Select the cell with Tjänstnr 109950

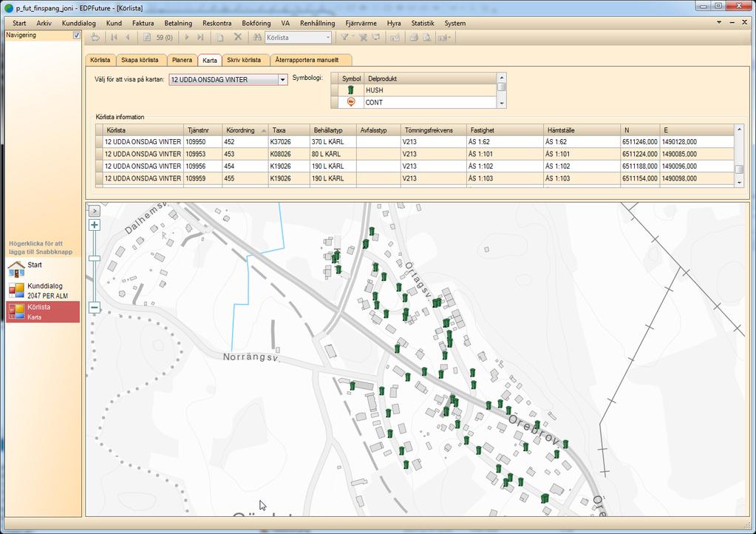tap(203, 142)
